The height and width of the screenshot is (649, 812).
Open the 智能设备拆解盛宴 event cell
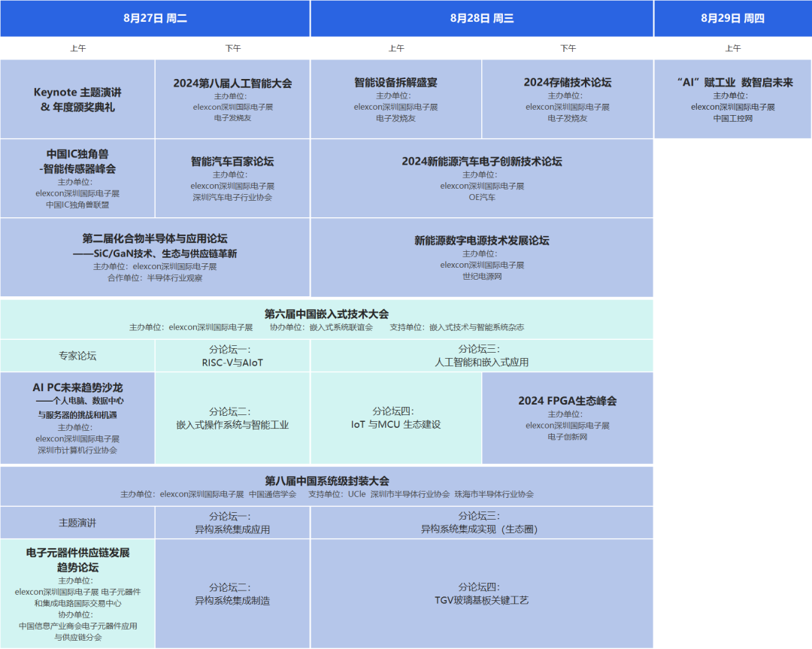click(x=397, y=99)
